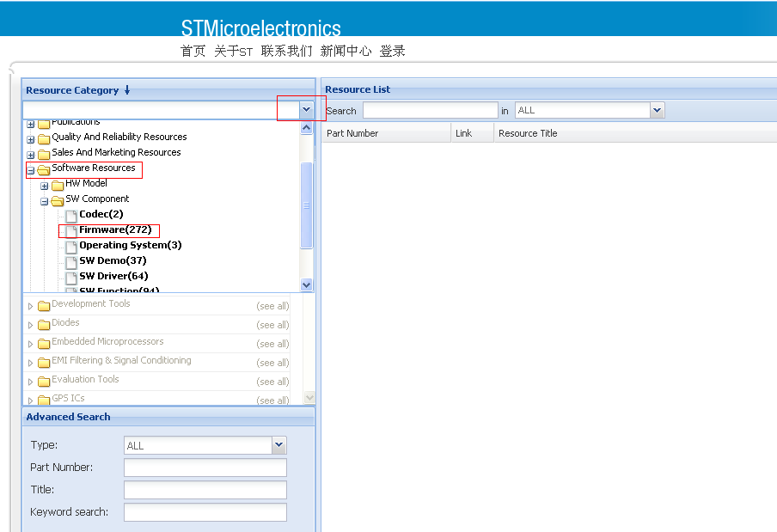
Task: Click see all for Embedded Microprocessors
Action: pos(272,344)
